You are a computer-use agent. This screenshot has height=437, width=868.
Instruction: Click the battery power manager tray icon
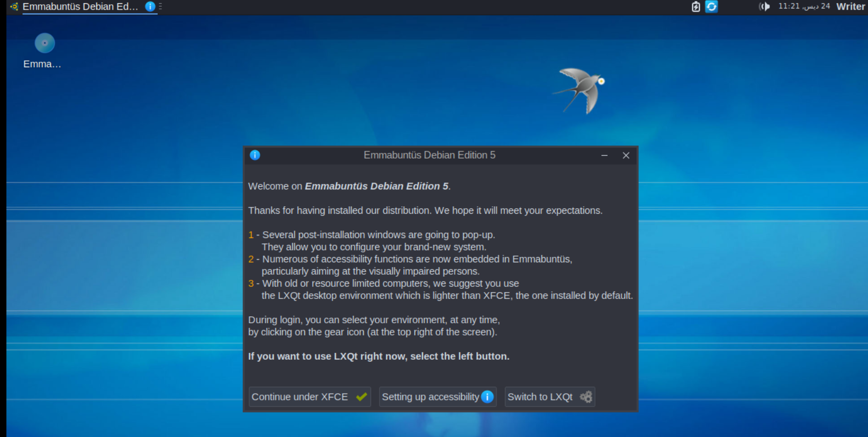(x=696, y=6)
